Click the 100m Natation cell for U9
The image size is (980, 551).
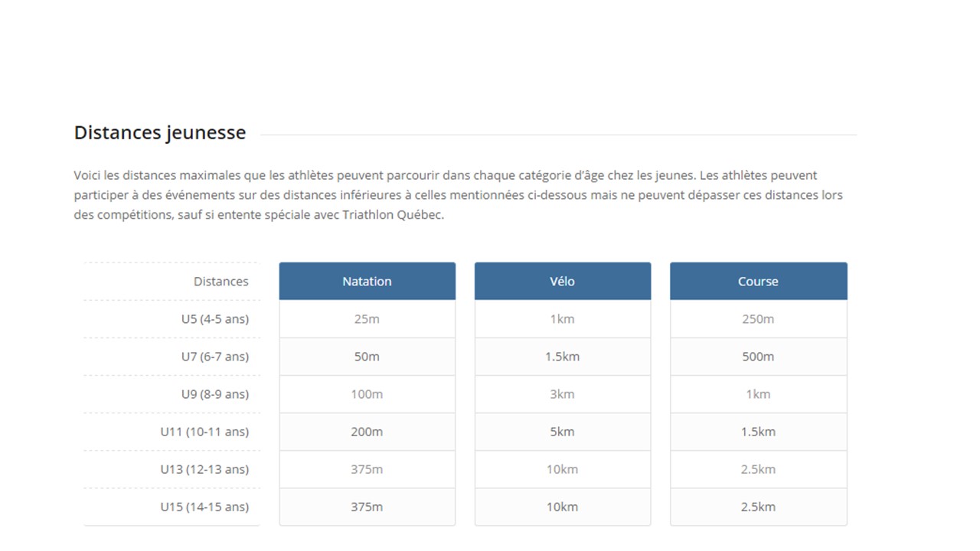tap(367, 394)
